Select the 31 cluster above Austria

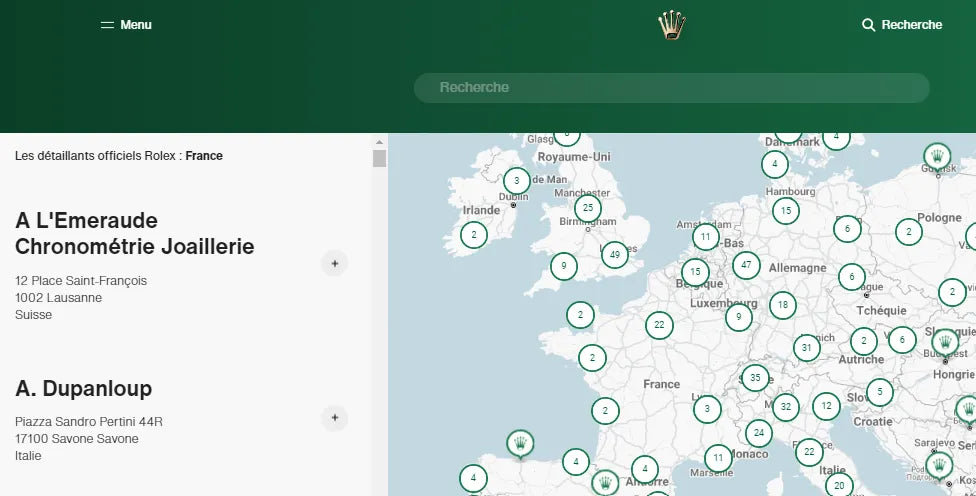coord(806,348)
